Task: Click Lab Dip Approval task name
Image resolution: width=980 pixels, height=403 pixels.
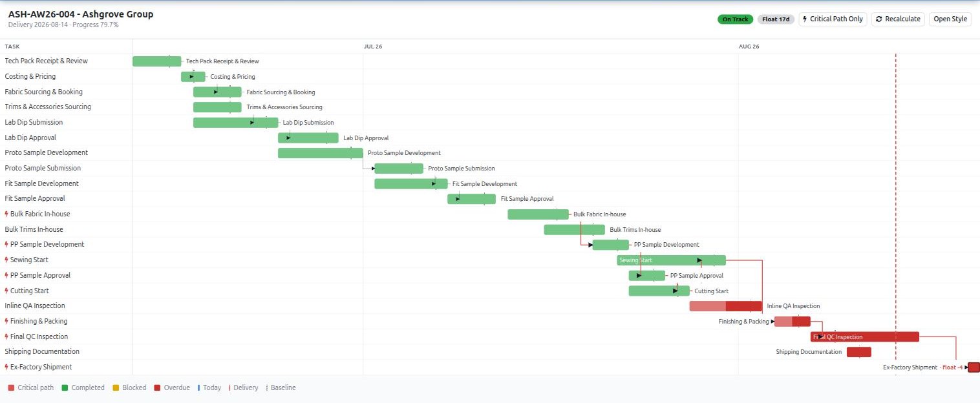Action: [30, 138]
